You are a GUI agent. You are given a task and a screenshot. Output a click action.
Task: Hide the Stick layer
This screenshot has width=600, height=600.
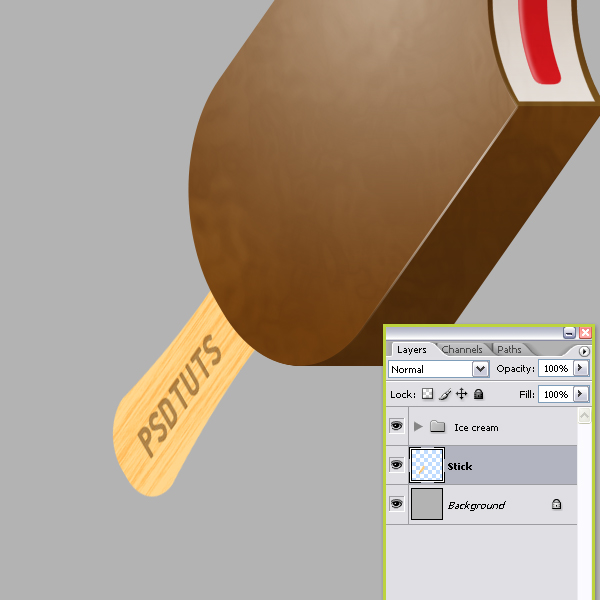pos(397,465)
